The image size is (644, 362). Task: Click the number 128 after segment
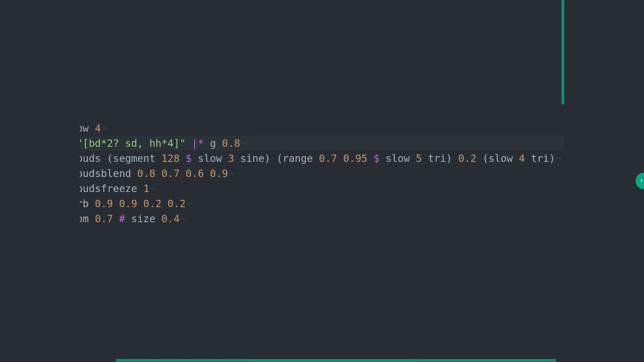171,158
